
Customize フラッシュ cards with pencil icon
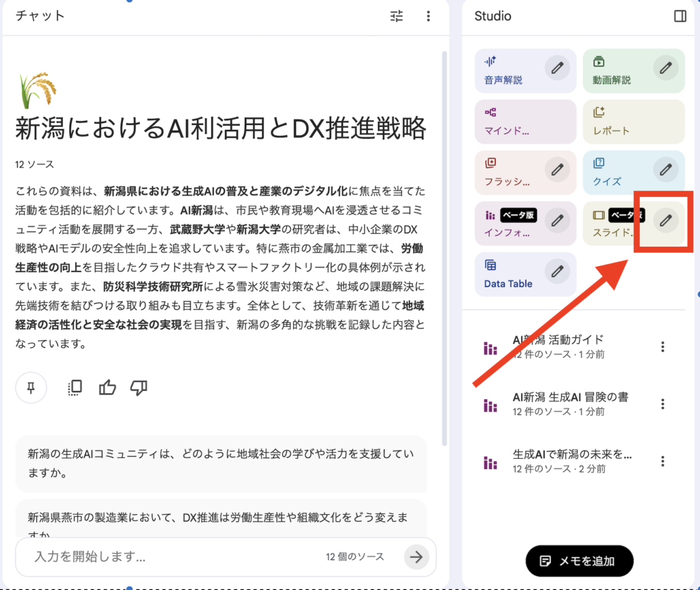[x=558, y=169]
